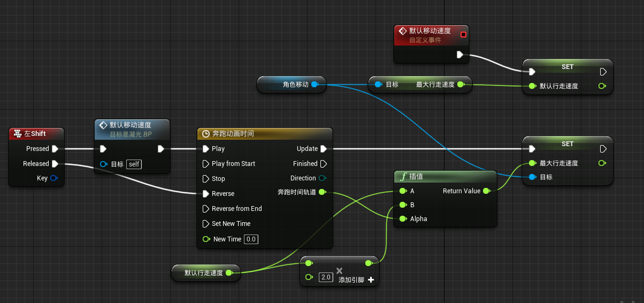Click exec output pin of SET 默认行走速度 node

tap(603, 71)
